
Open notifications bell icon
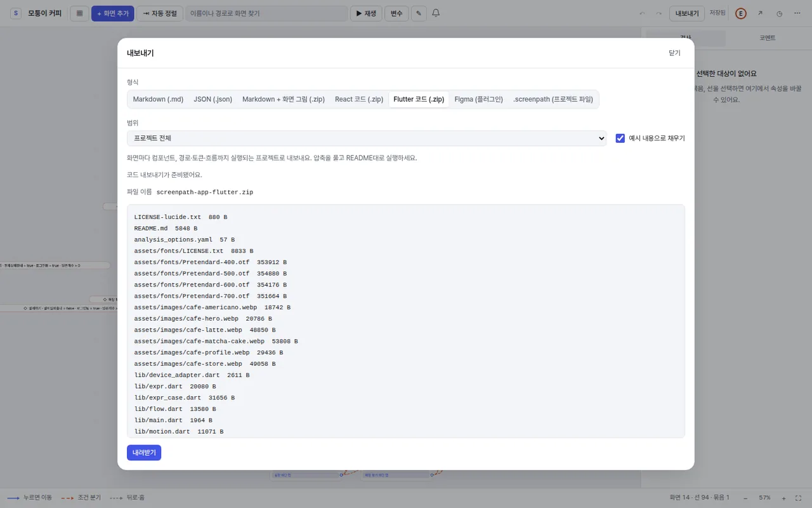click(436, 13)
